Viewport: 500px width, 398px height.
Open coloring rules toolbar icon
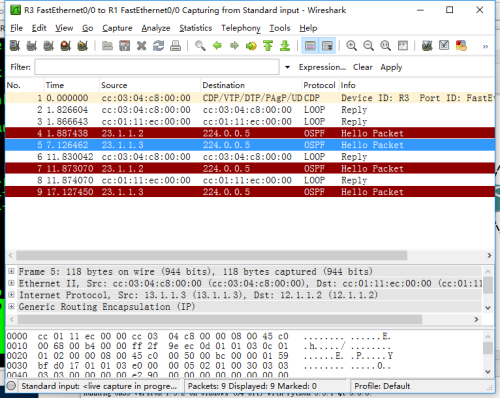(461, 45)
